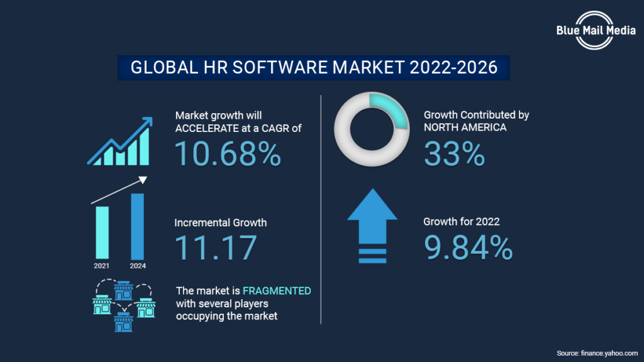Click the 2024 dark blue bar icon
The image size is (644, 362).
pos(137,226)
